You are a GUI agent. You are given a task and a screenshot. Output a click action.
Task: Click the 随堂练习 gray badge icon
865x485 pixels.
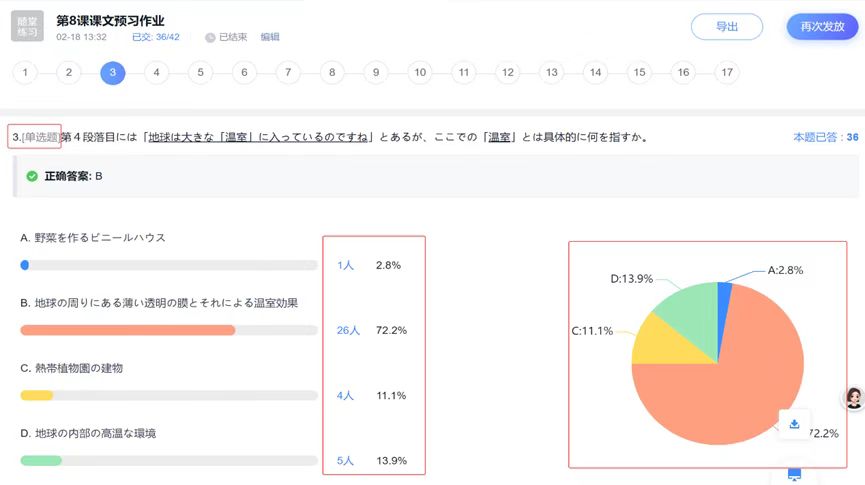tap(27, 26)
